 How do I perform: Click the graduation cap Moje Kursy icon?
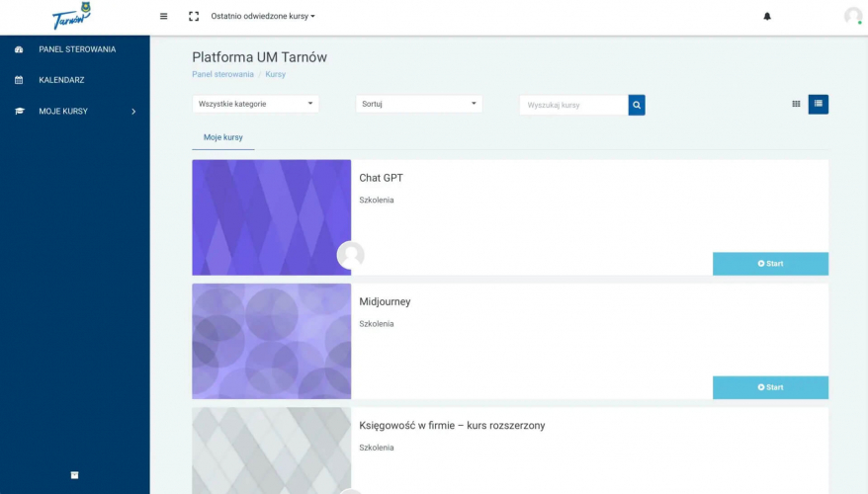click(x=20, y=112)
